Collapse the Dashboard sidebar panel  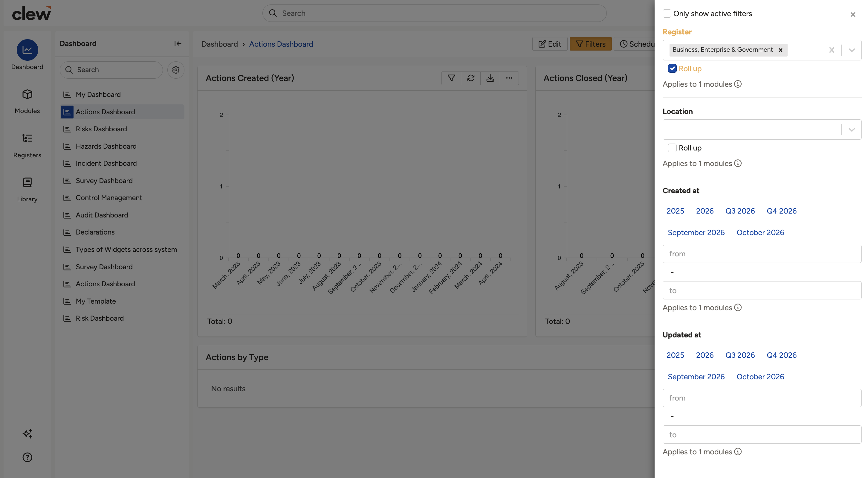[178, 43]
